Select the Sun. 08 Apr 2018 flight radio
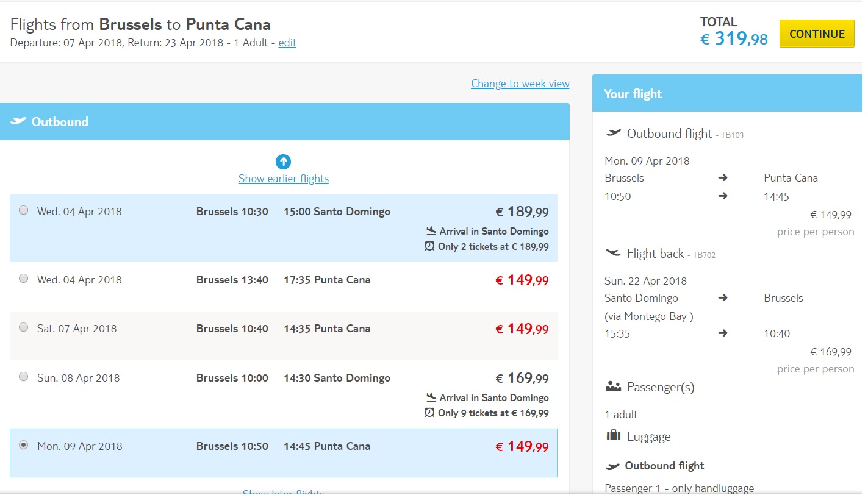 [x=23, y=377]
